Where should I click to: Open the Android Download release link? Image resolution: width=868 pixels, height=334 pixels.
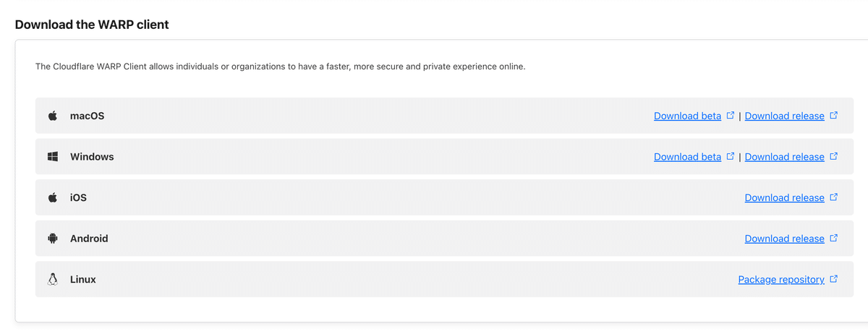(x=784, y=239)
